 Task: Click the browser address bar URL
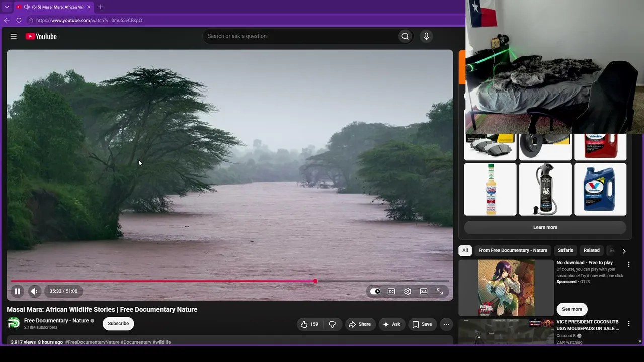90,20
